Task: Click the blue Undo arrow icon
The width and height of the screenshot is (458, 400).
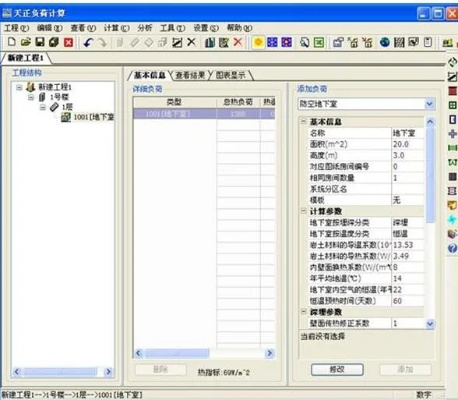Action: click(88, 42)
